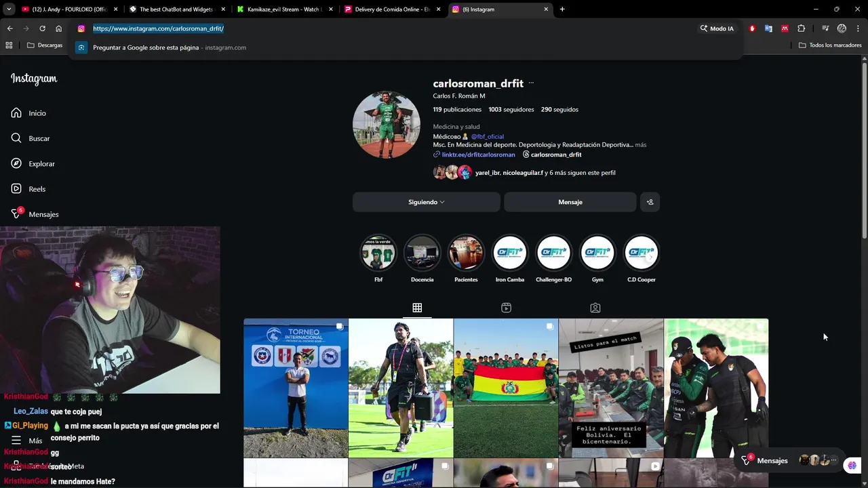Viewport: 868px width, 488px height.
Task: Open the Listos para el match post
Action: click(x=611, y=388)
